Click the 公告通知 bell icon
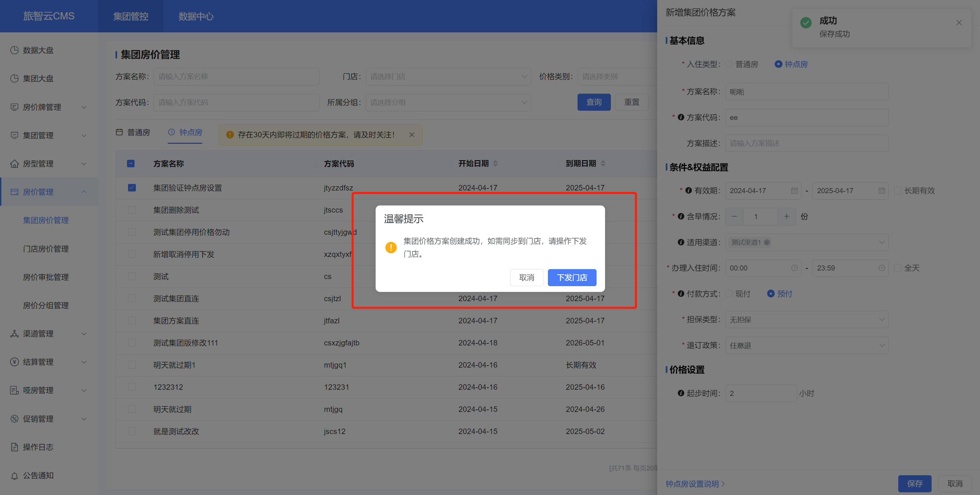 pyautogui.click(x=14, y=476)
